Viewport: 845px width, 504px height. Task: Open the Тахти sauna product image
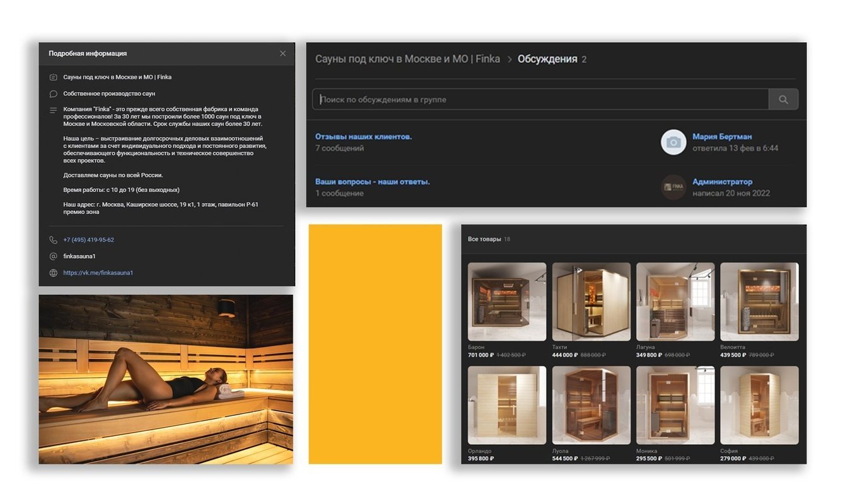(591, 302)
